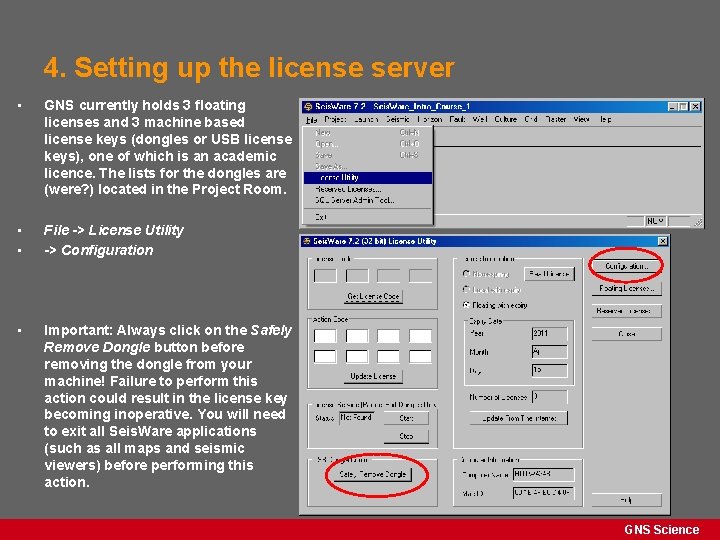Open the Culture menu

(x=506, y=119)
